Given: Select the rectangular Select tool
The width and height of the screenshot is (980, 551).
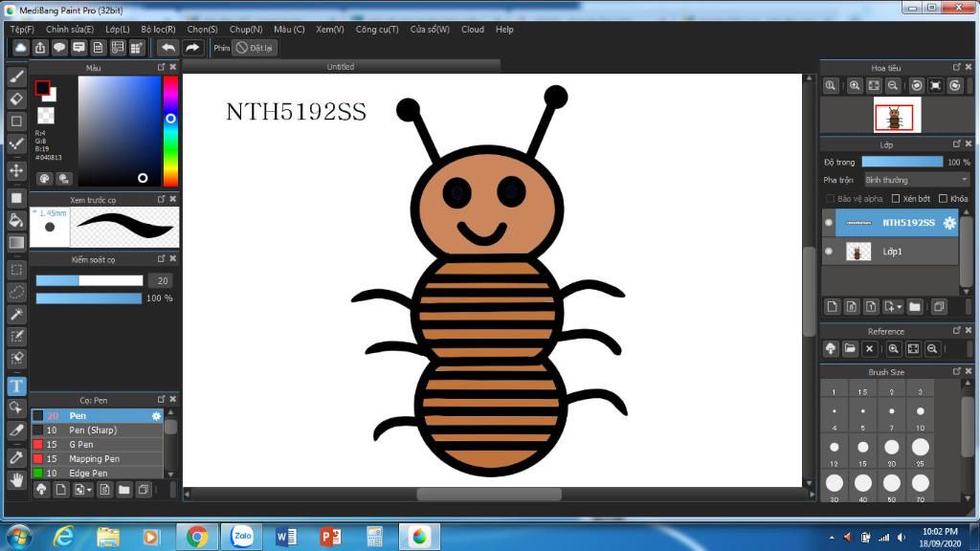Looking at the screenshot, I should pyautogui.click(x=17, y=270).
